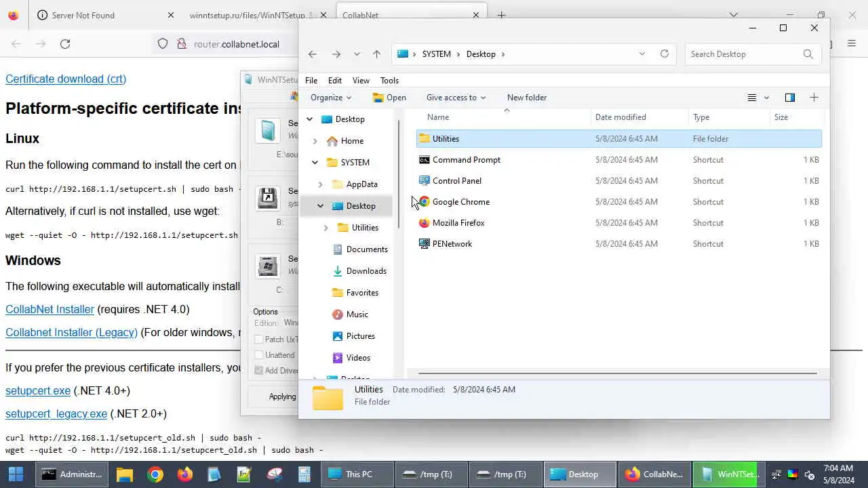Open the Certificate download (crt) link

click(66, 79)
